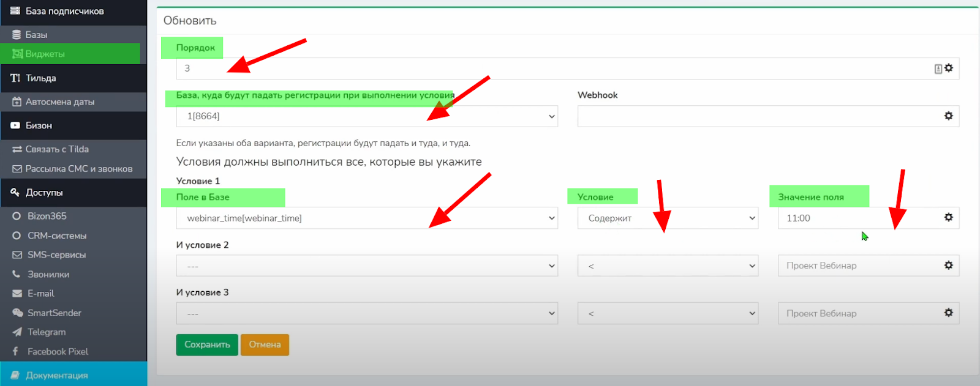Click gear icon beside 11:00 value
Viewport: 980px width, 386px height.
(x=948, y=217)
